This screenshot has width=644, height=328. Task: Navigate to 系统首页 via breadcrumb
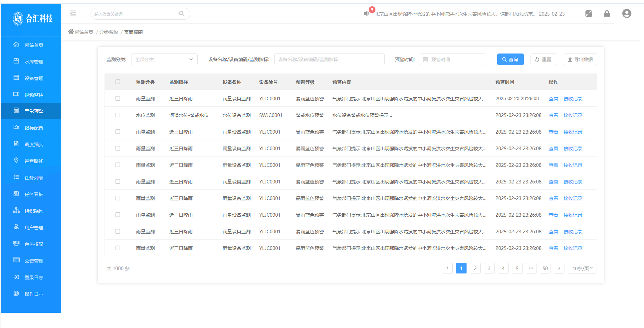coord(83,32)
